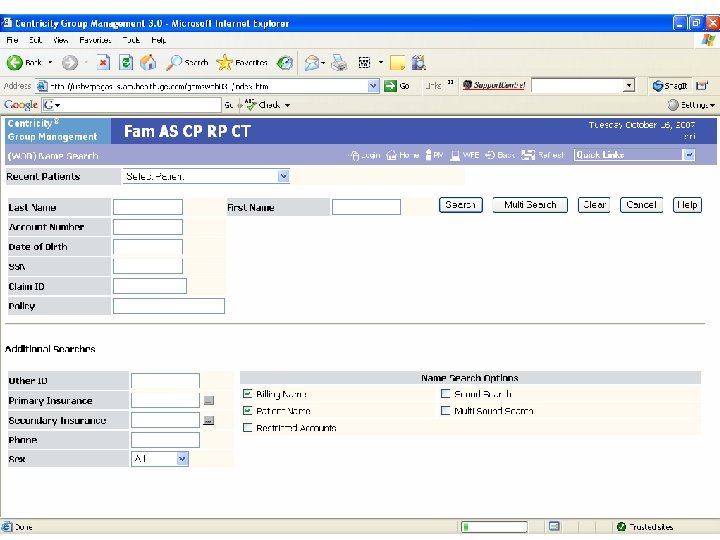
Task: Click the Stop loading icon
Action: pyautogui.click(x=103, y=62)
